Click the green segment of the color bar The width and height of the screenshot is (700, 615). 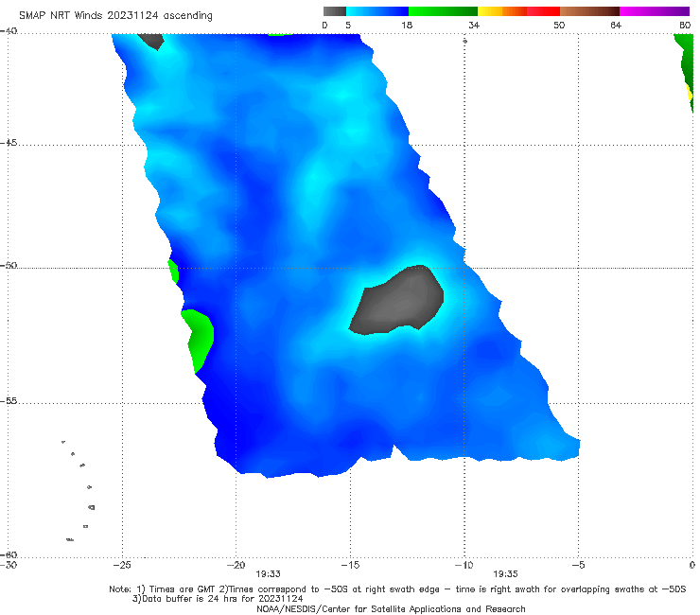point(443,11)
